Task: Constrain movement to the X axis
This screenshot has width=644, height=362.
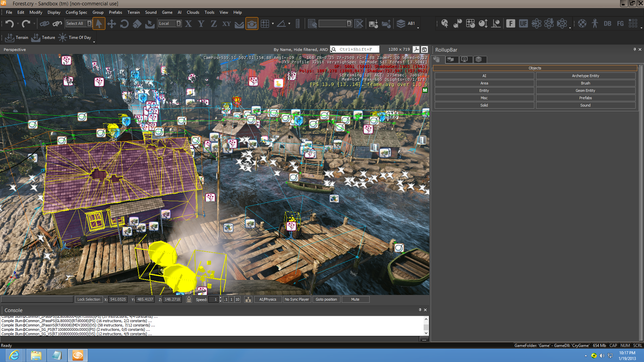Action: point(188,23)
